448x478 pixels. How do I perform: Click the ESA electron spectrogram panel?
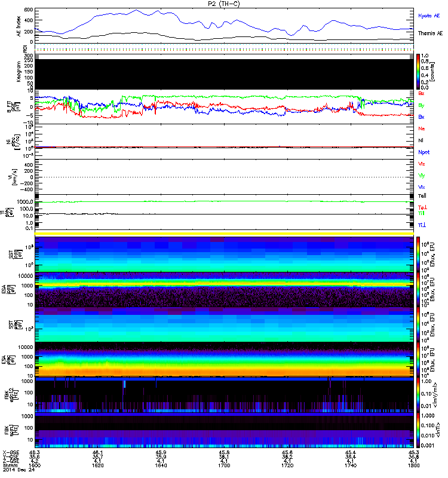pos(225,359)
